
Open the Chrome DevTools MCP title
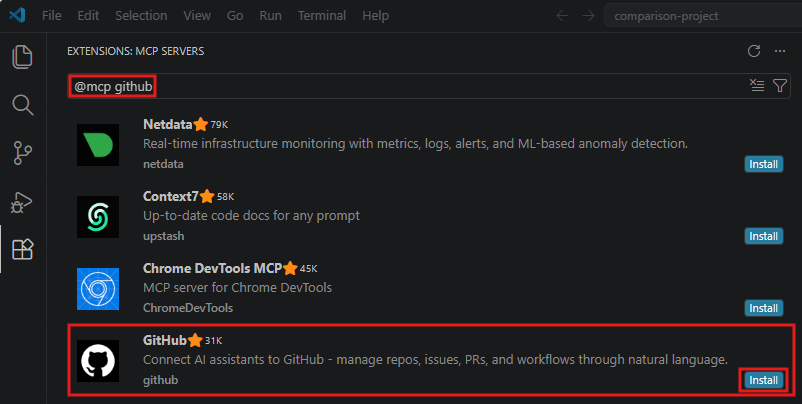point(212,268)
